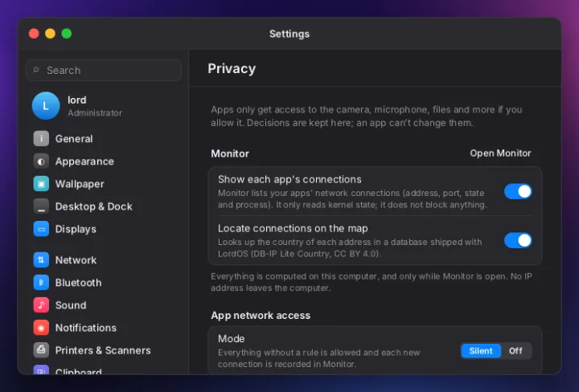579x392 pixels.
Task: Click the search magnifier icon
Action: coord(36,70)
